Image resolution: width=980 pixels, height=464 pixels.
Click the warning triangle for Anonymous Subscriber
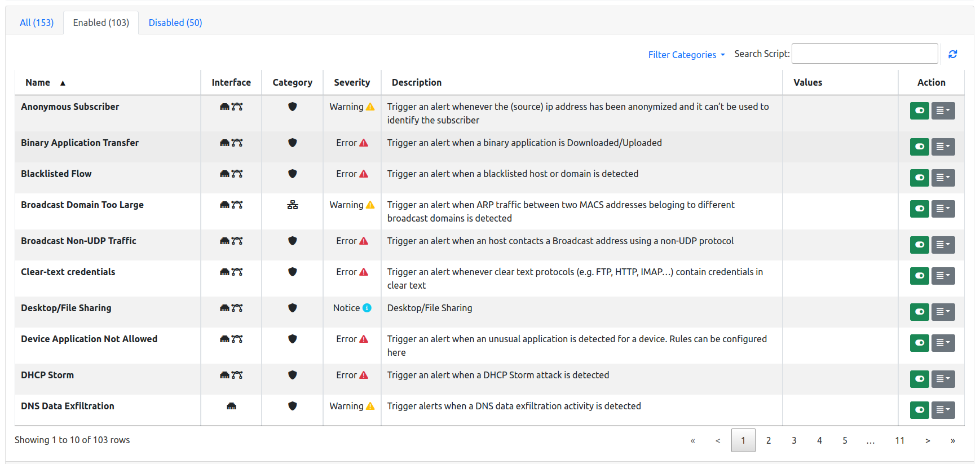[370, 107]
